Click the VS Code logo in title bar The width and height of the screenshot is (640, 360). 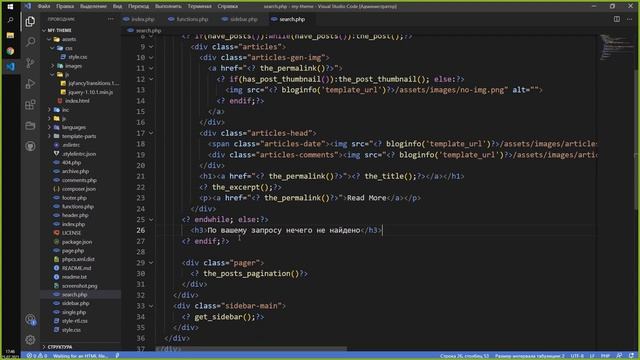coord(27,6)
